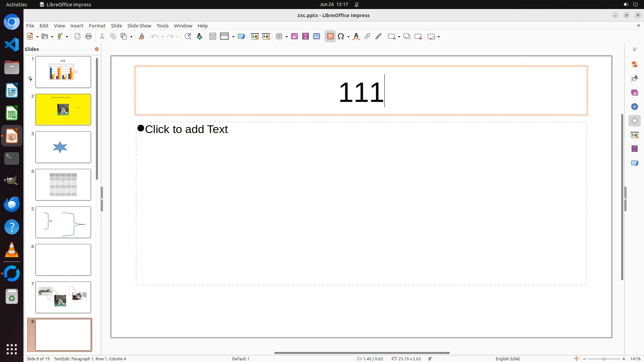Expand the Display Views dropdown arrow
The width and height of the screenshot is (644, 362).
233,37
